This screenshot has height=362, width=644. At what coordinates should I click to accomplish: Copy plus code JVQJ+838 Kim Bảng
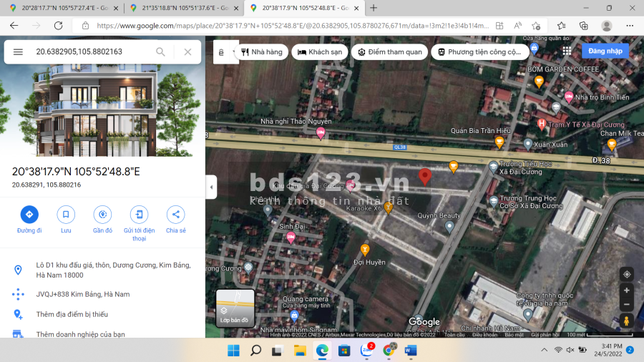tap(83, 294)
